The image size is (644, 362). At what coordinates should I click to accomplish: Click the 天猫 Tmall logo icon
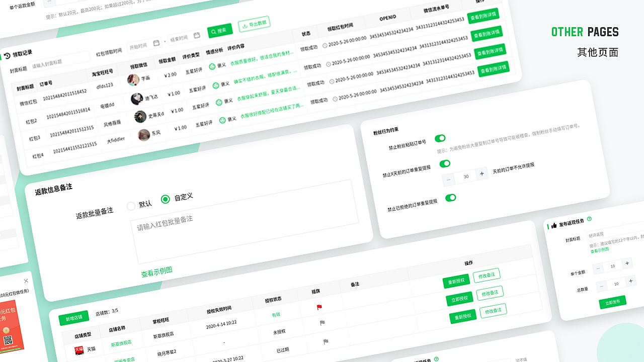tap(79, 350)
